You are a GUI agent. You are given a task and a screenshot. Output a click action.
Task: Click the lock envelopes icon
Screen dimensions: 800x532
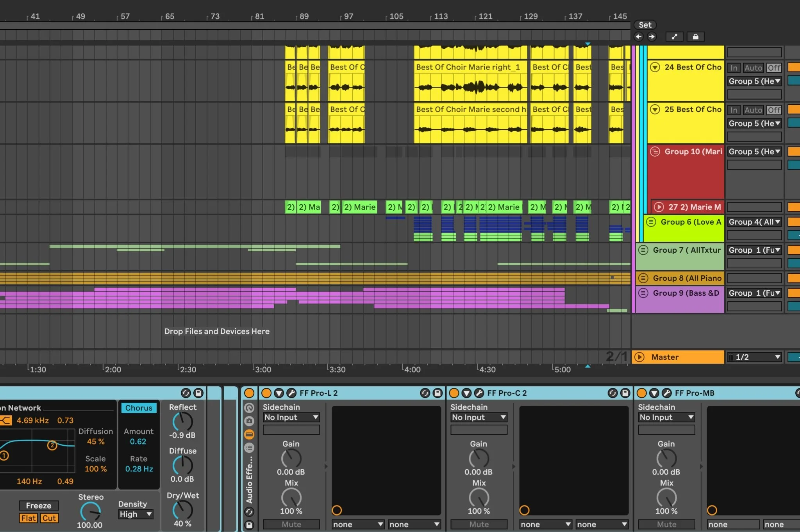[695, 37]
